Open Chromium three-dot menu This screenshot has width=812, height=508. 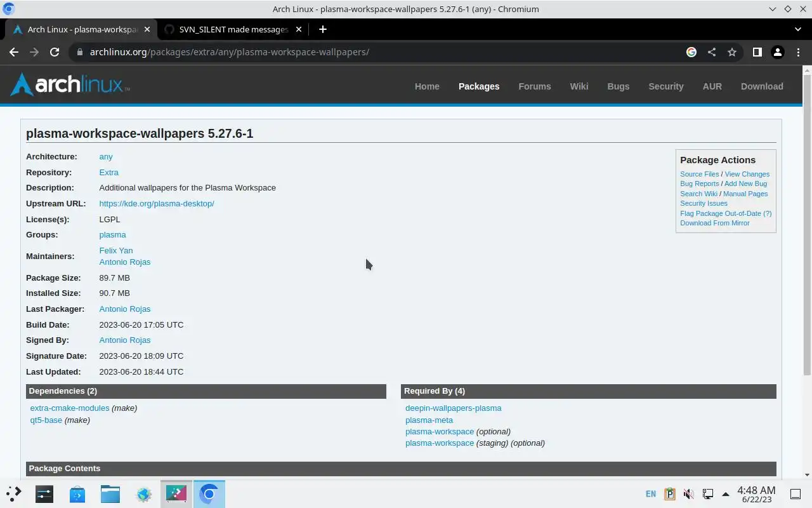point(798,52)
